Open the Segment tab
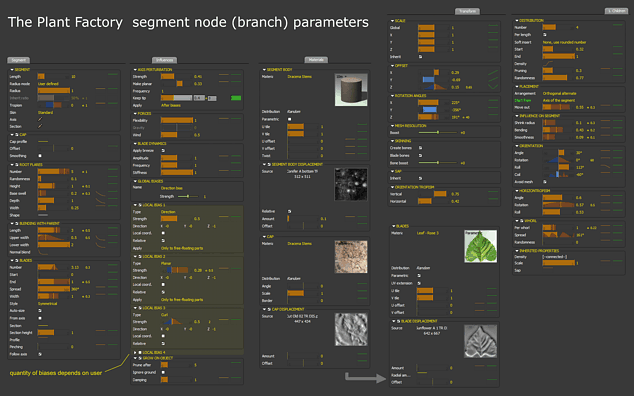The image size is (634, 396). click(18, 60)
